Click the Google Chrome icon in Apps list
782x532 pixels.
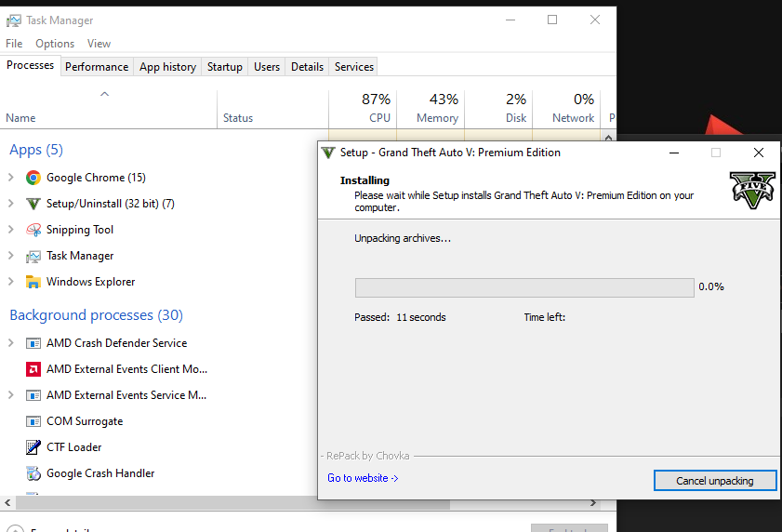[33, 178]
